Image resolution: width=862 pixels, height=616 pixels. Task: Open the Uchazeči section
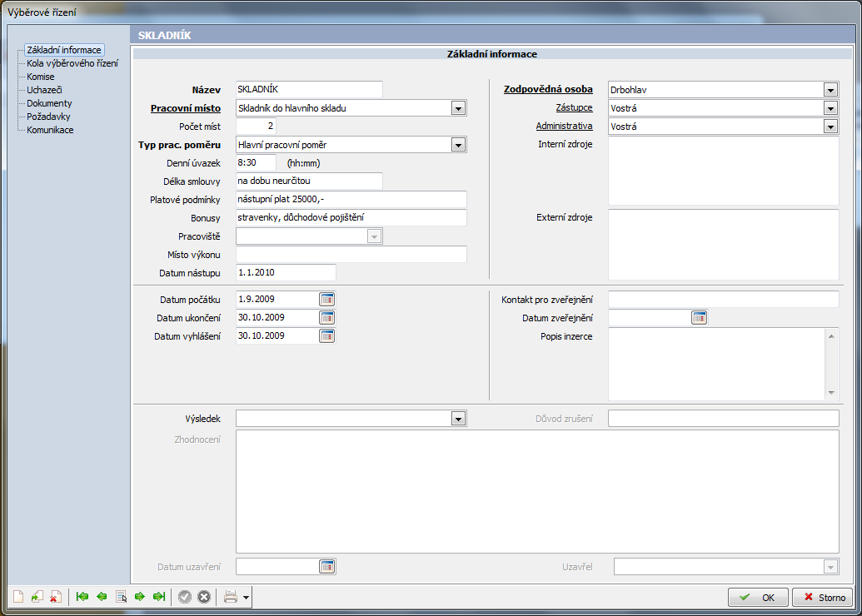(x=44, y=90)
